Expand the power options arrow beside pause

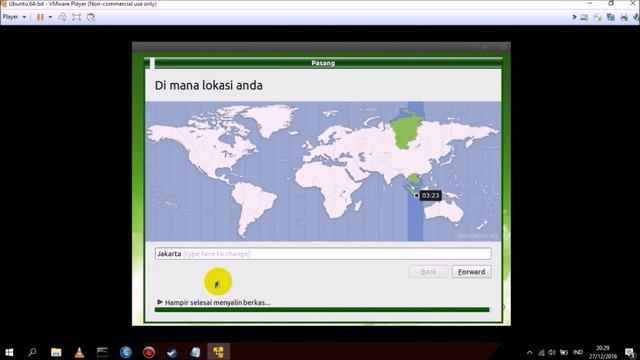coord(50,17)
